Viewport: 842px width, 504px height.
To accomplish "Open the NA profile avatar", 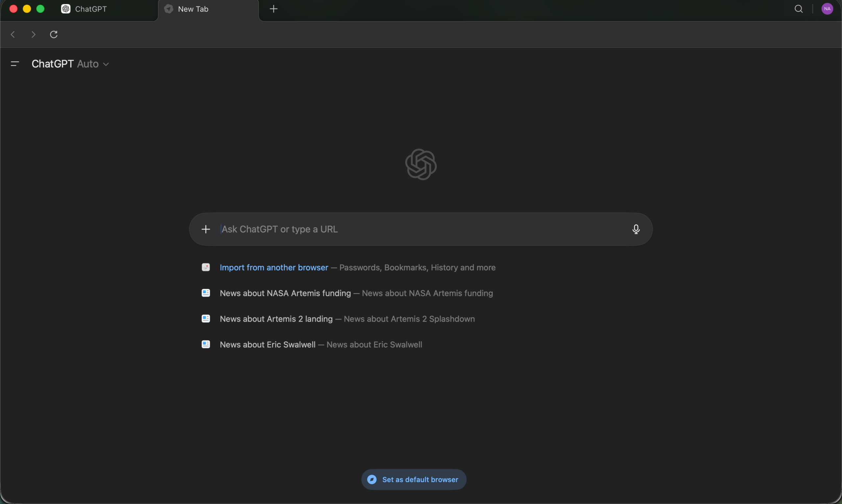I will pos(827,9).
